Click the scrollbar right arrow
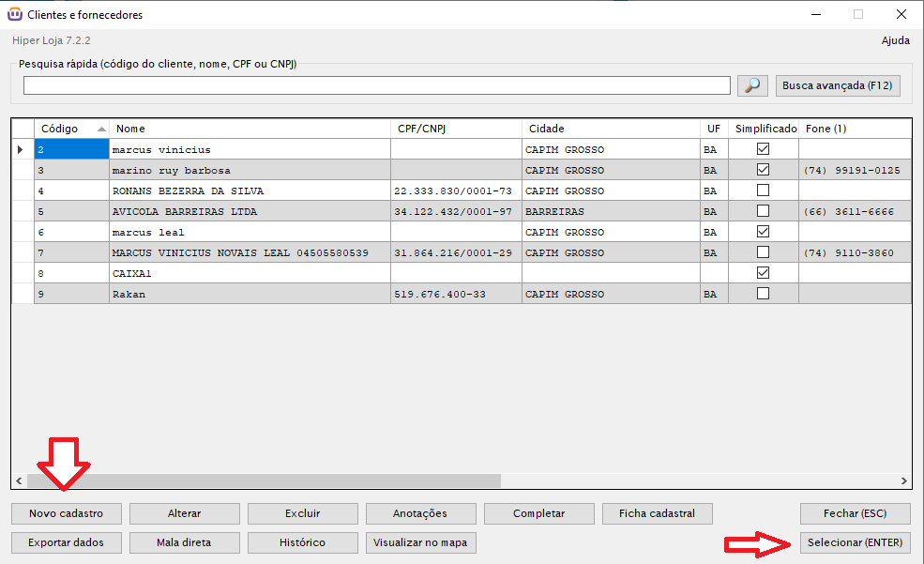The width and height of the screenshot is (924, 564). coord(904,480)
